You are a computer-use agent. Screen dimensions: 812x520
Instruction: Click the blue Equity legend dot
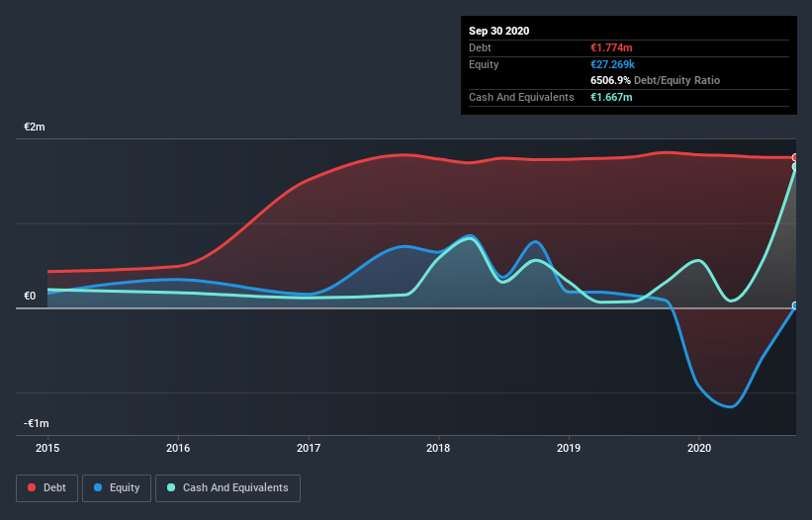tap(98, 487)
